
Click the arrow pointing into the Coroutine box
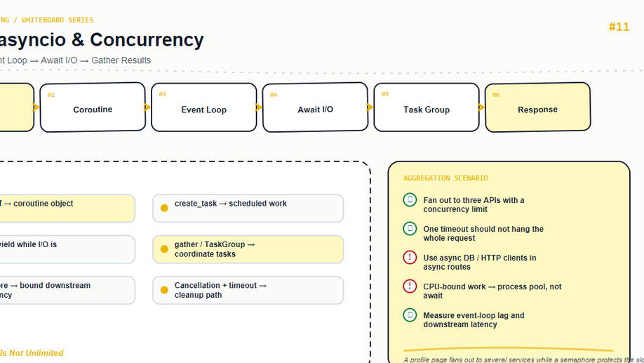pyautogui.click(x=36, y=107)
